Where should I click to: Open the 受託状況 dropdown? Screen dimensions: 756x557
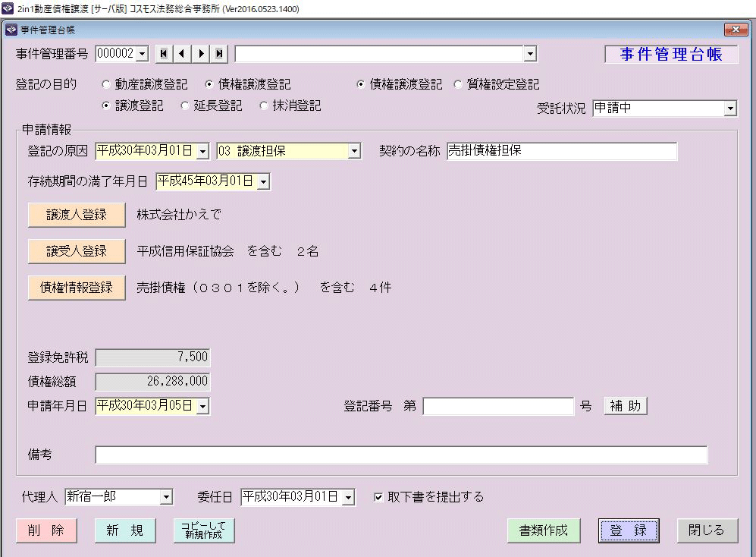(x=729, y=109)
